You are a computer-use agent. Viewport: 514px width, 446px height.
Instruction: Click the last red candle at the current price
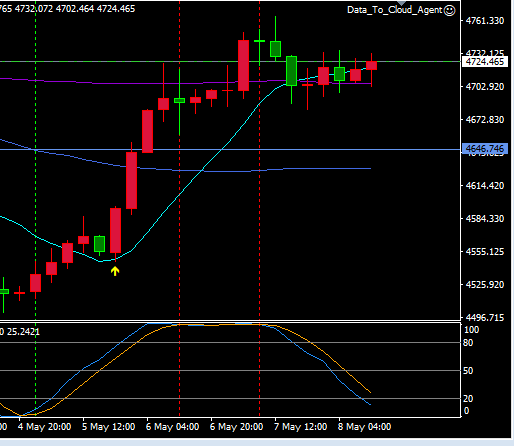(x=372, y=66)
